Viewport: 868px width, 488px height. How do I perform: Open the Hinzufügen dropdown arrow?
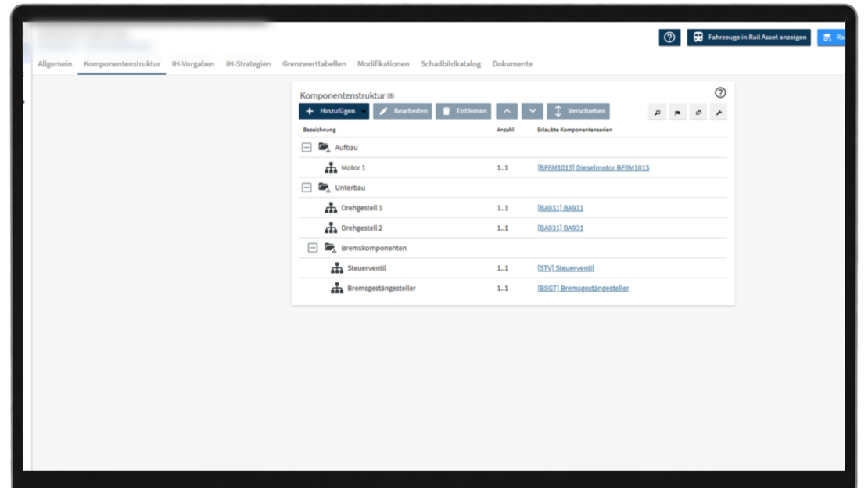click(x=363, y=111)
